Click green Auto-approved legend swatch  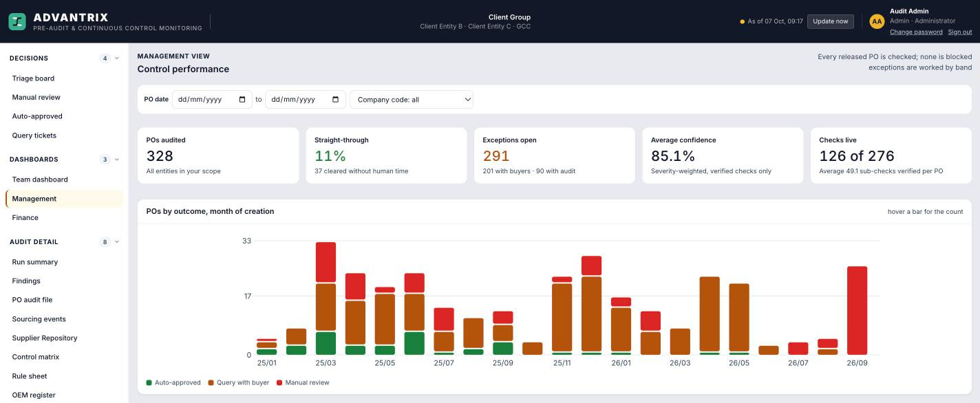pyautogui.click(x=149, y=382)
